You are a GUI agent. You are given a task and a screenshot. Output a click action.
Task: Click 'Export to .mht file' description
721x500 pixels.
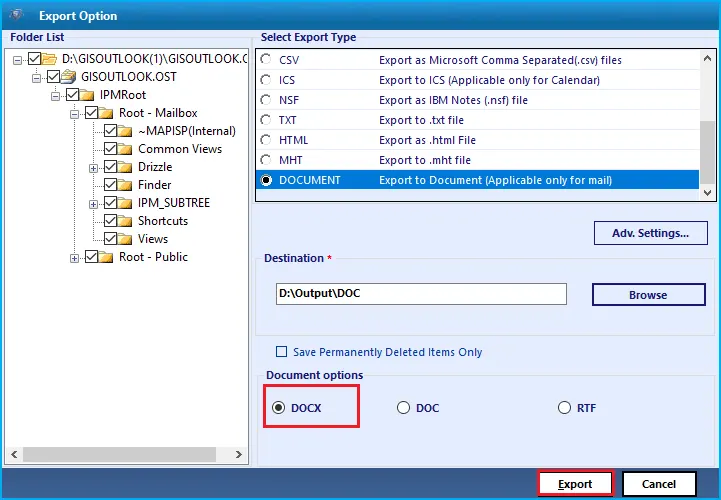425,160
